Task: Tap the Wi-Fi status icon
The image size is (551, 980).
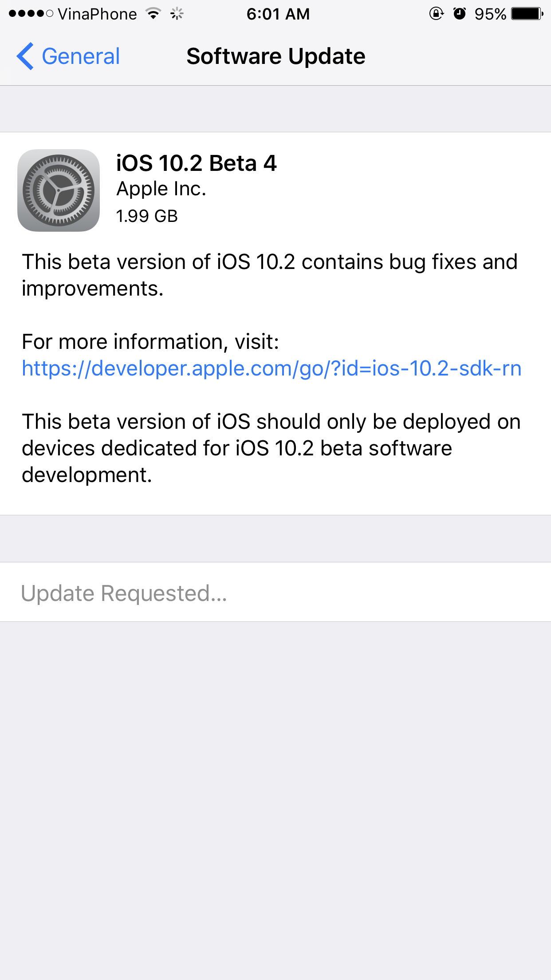Action: pos(153,14)
